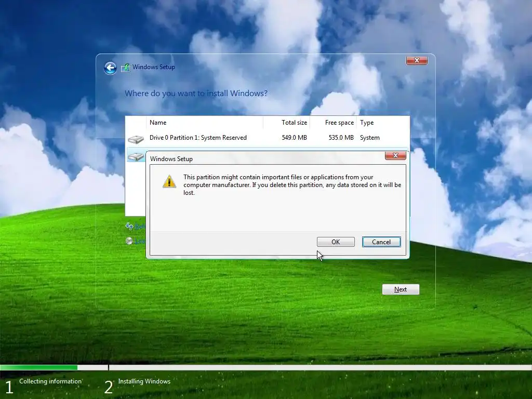Click the second partition's drive icon
The width and height of the screenshot is (532, 399).
click(x=136, y=157)
